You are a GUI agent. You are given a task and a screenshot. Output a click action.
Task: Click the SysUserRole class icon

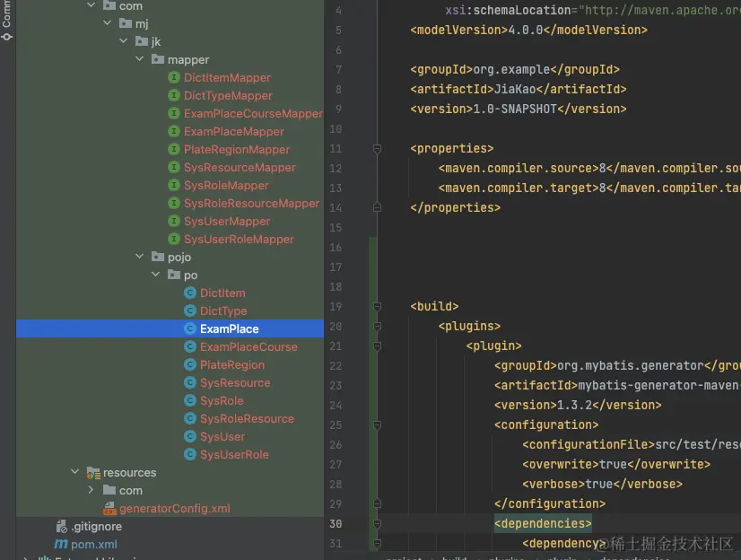(190, 455)
